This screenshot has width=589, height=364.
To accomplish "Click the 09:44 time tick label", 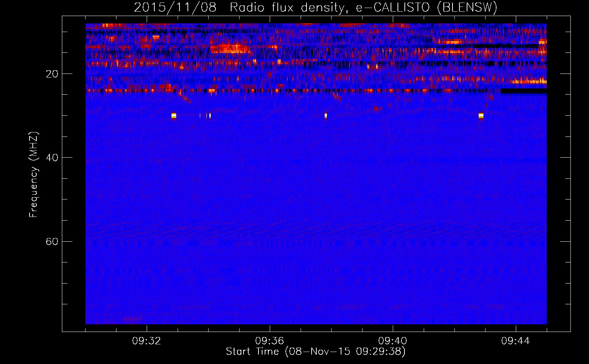I will coord(516,341).
